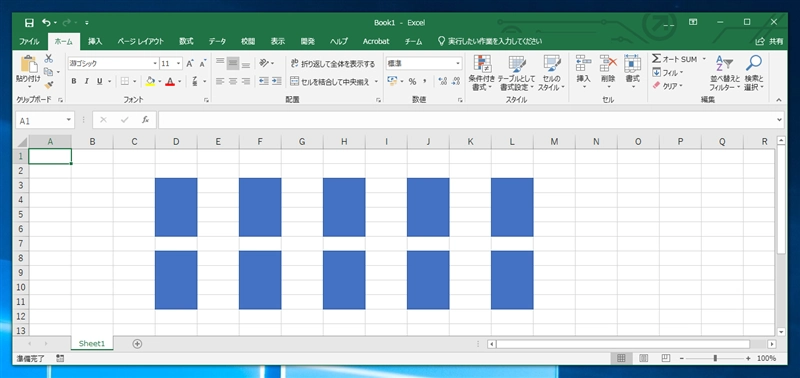Switch to the ページ レイアウト tab

coord(140,41)
